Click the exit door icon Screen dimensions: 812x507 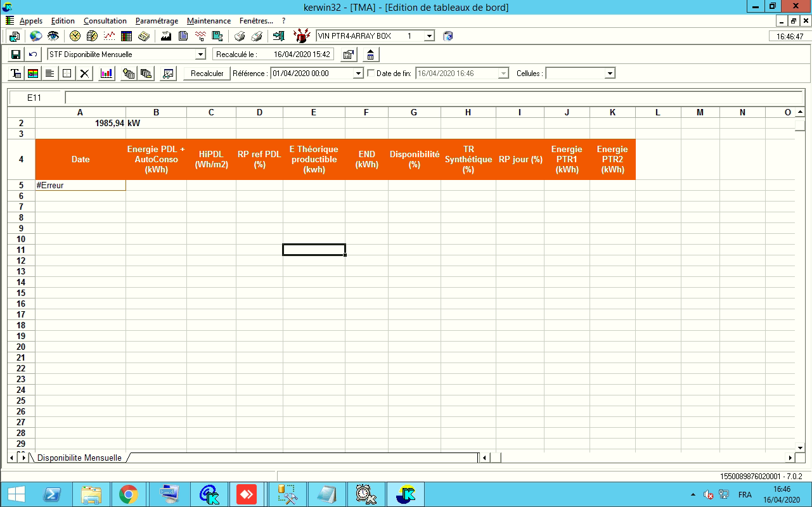tap(278, 36)
